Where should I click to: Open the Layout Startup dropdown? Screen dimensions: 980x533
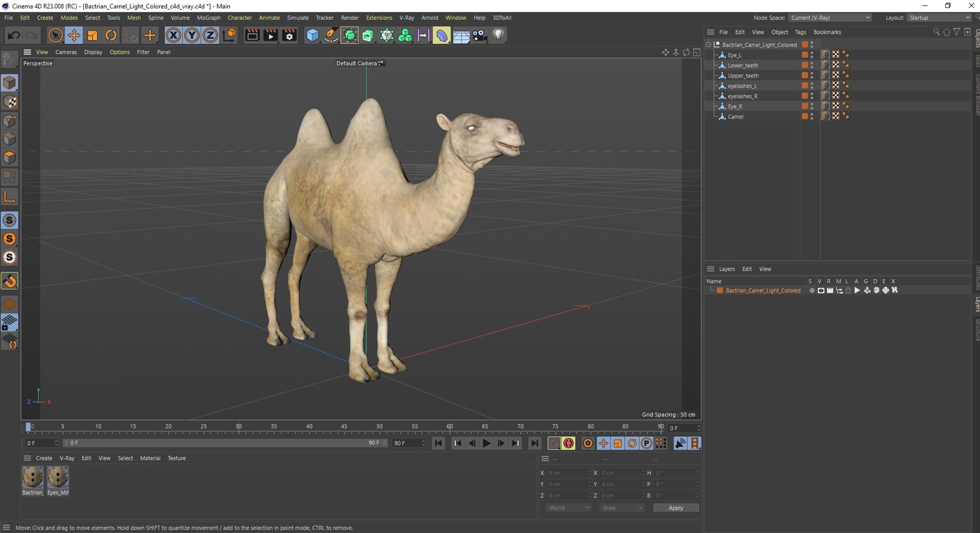[938, 17]
